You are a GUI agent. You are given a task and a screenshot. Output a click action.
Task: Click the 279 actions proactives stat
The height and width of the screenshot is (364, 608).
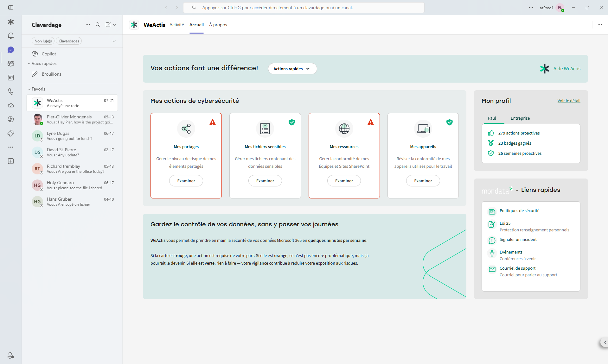pos(514,133)
